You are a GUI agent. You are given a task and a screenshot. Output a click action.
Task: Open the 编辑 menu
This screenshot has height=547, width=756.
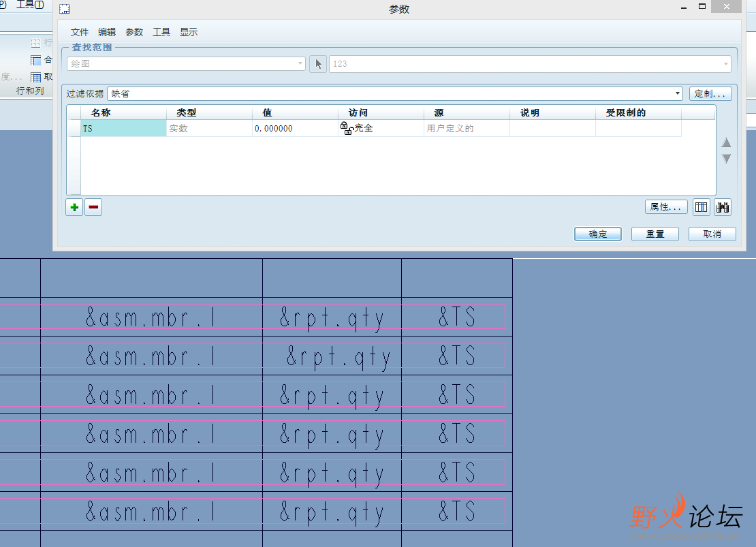pos(107,32)
